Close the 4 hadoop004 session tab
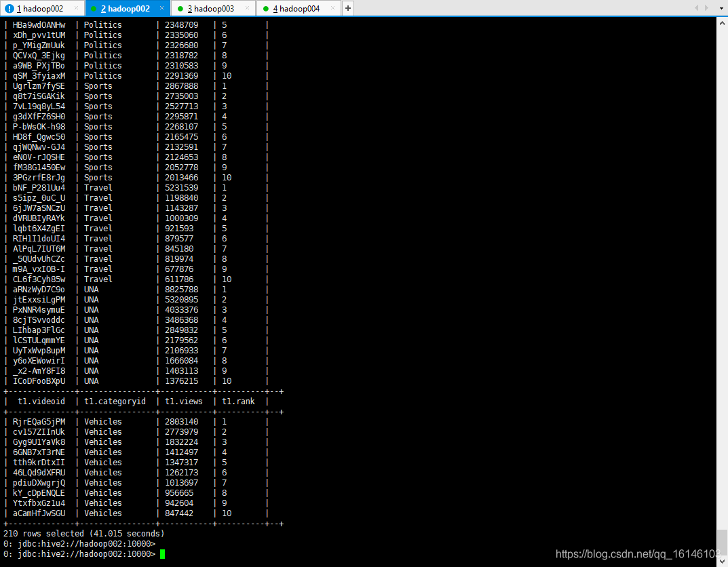728x567 pixels. click(x=332, y=8)
